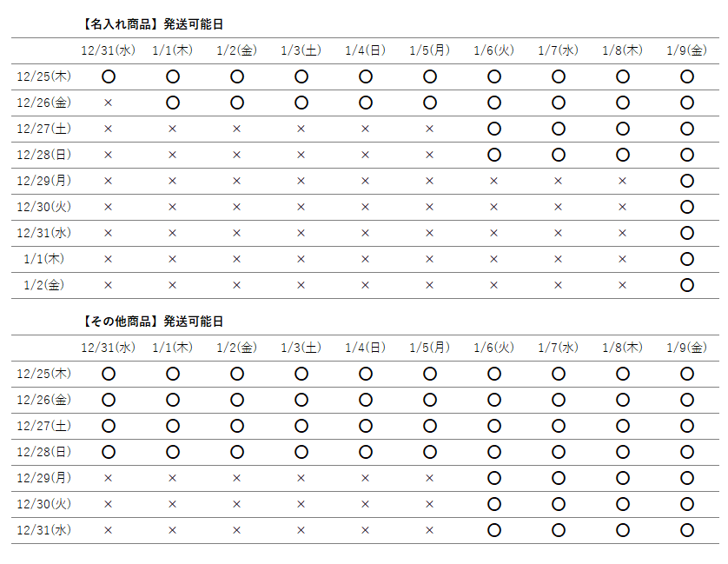Select 名入れ商品 circle at row 12/25(木), column 12/31(水)
The height and width of the screenshot is (564, 728).
(109, 76)
